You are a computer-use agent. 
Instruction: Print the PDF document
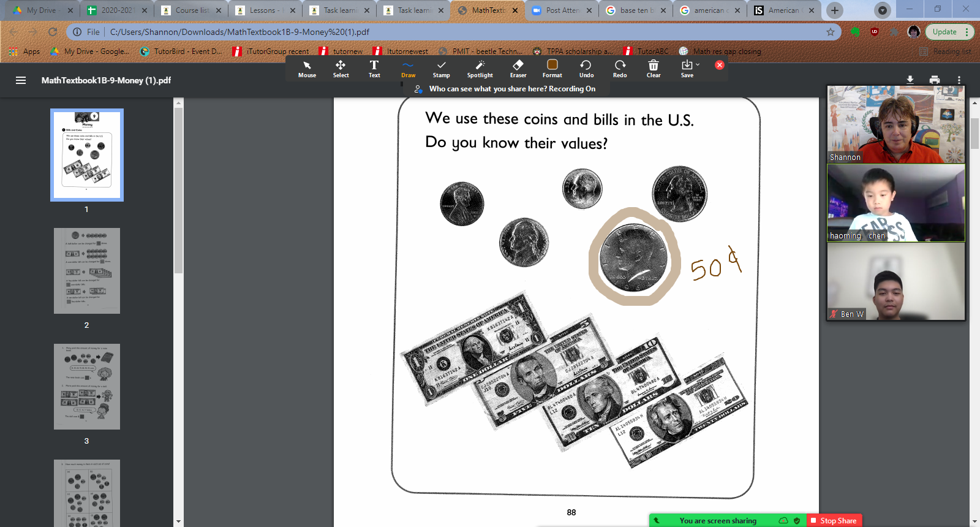pyautogui.click(x=935, y=80)
